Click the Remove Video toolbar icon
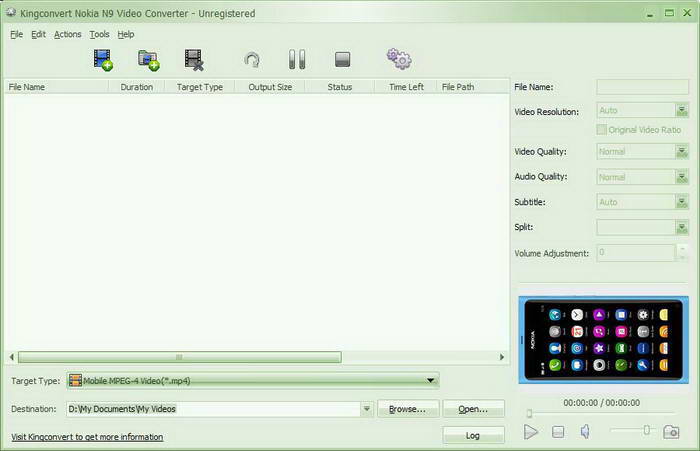Image resolution: width=700 pixels, height=451 pixels. click(194, 60)
